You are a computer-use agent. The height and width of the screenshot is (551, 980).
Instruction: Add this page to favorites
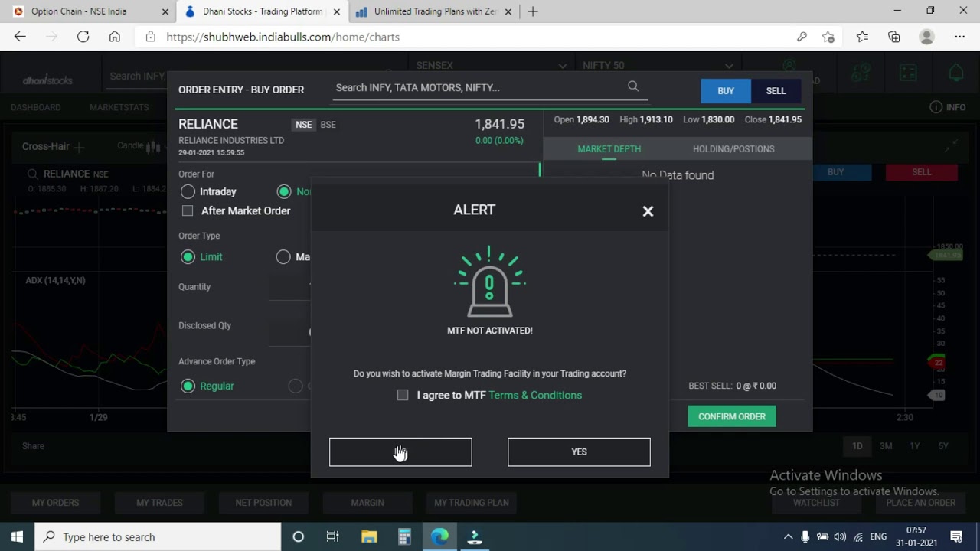click(828, 37)
